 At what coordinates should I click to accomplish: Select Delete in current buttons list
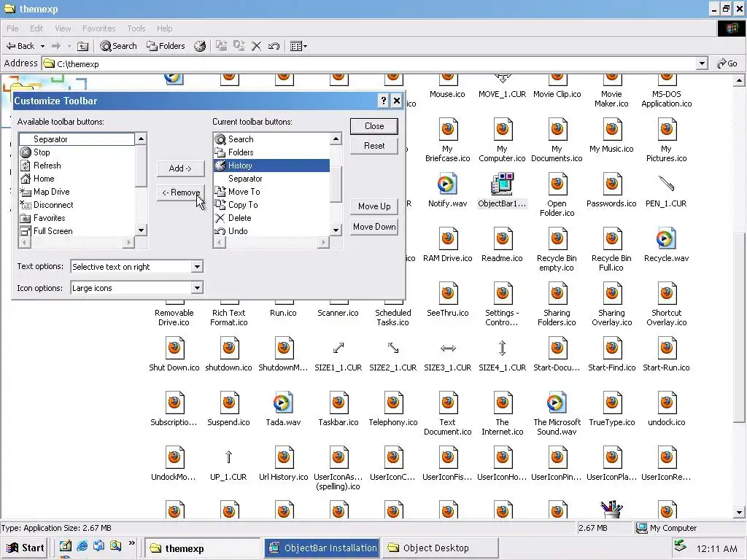click(271, 218)
